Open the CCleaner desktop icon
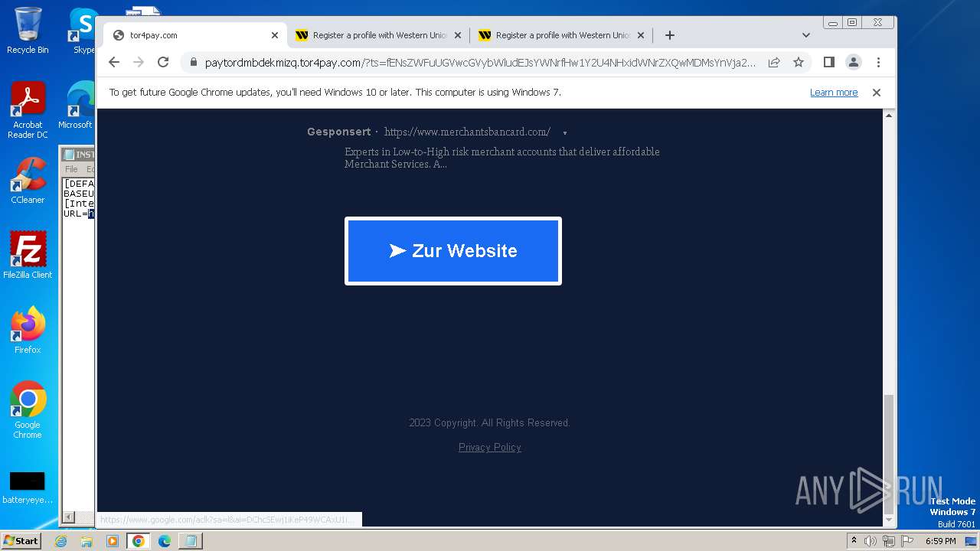Screen dimensions: 980x551 (x=28, y=181)
